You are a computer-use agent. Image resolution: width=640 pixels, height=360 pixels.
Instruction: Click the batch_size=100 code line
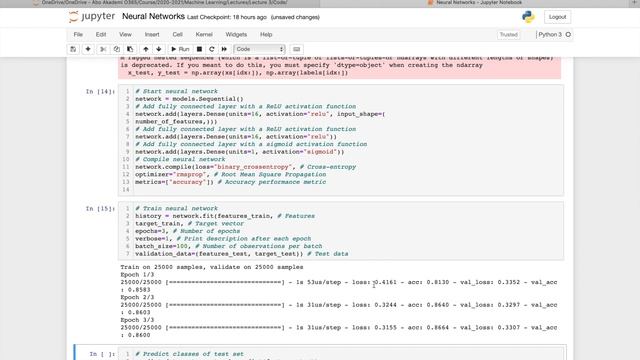tap(229, 246)
